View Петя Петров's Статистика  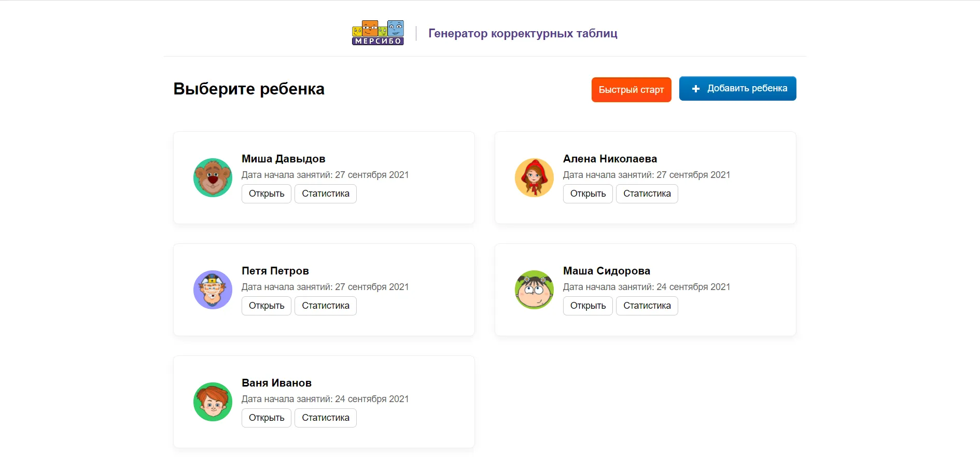coord(326,306)
